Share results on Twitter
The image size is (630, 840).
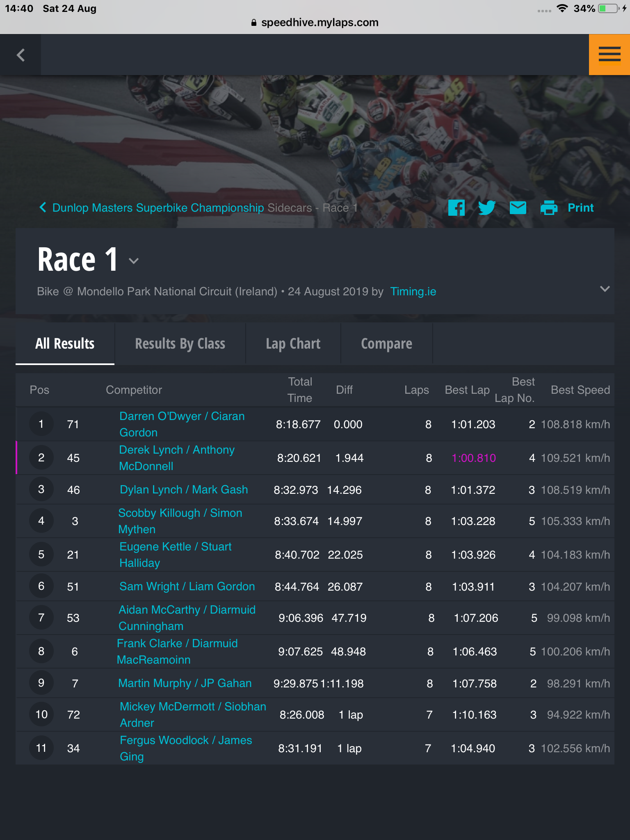(x=487, y=208)
